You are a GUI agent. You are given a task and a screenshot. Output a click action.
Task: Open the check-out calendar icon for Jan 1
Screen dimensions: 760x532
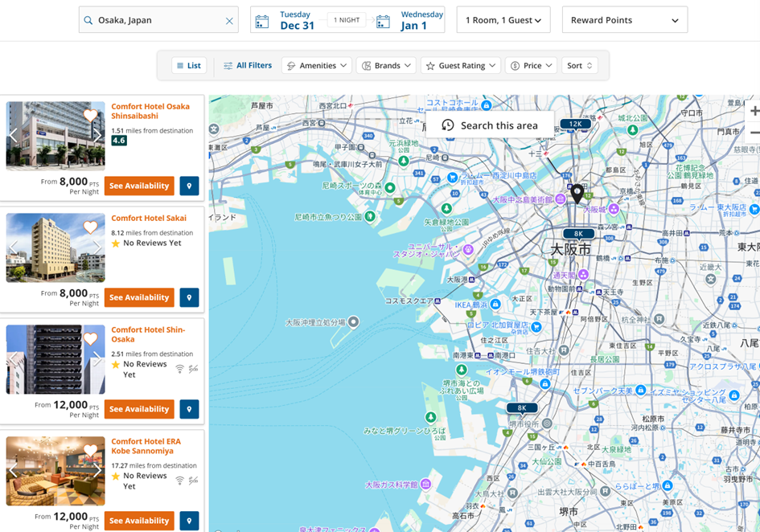tap(383, 22)
